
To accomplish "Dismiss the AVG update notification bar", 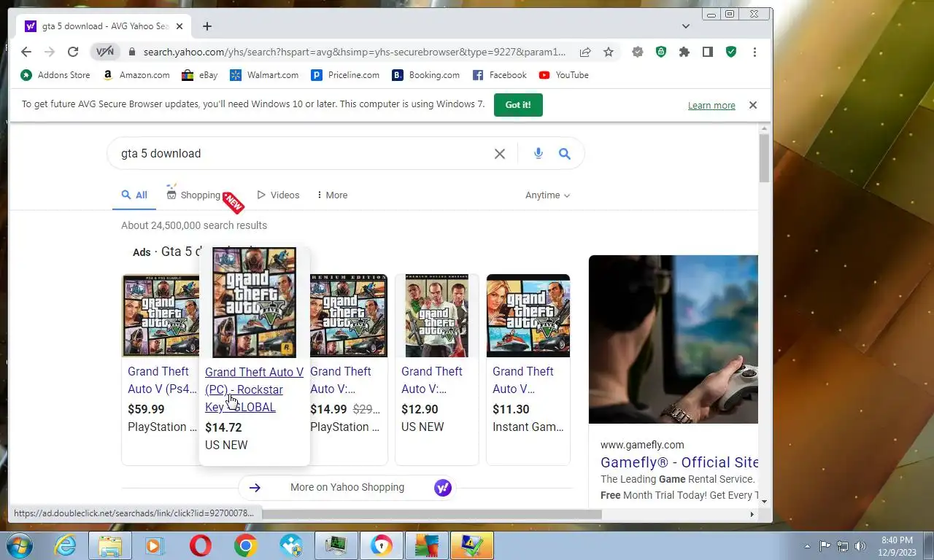I will [753, 105].
